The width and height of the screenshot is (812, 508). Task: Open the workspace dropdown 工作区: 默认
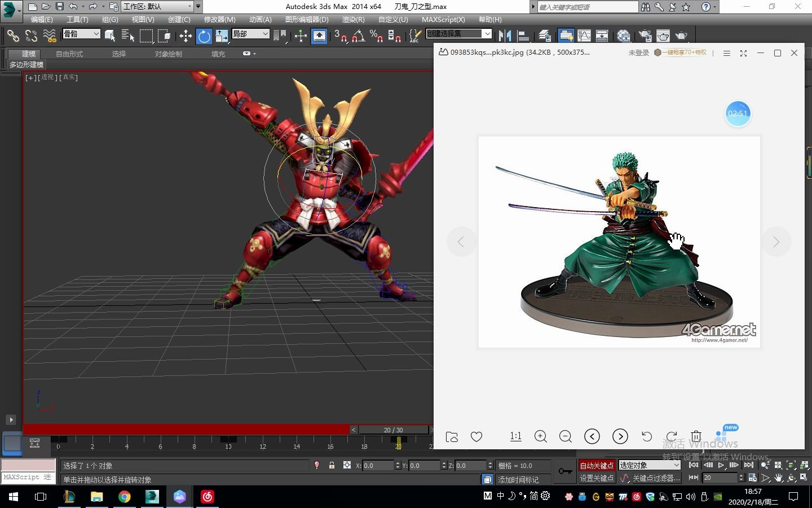point(157,6)
